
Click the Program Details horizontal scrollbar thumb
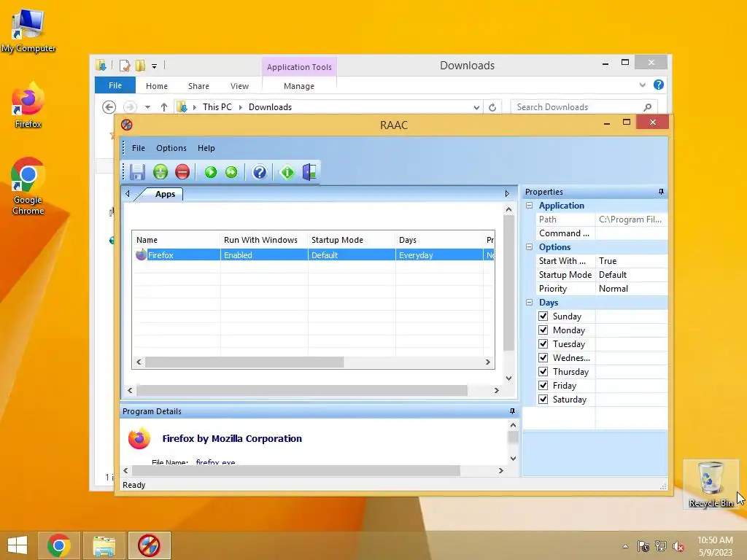tap(296, 470)
